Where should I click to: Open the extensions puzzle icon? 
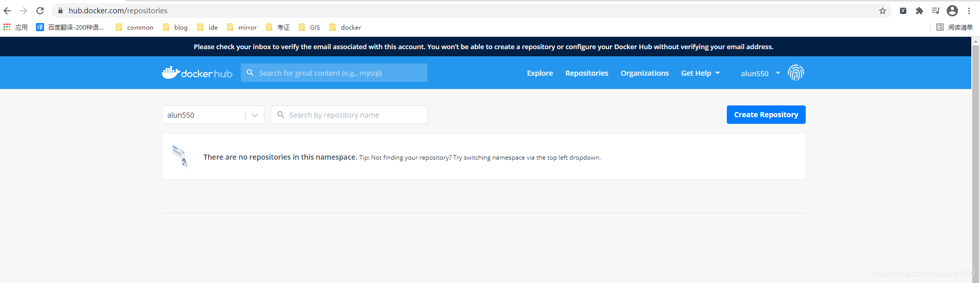(920, 11)
